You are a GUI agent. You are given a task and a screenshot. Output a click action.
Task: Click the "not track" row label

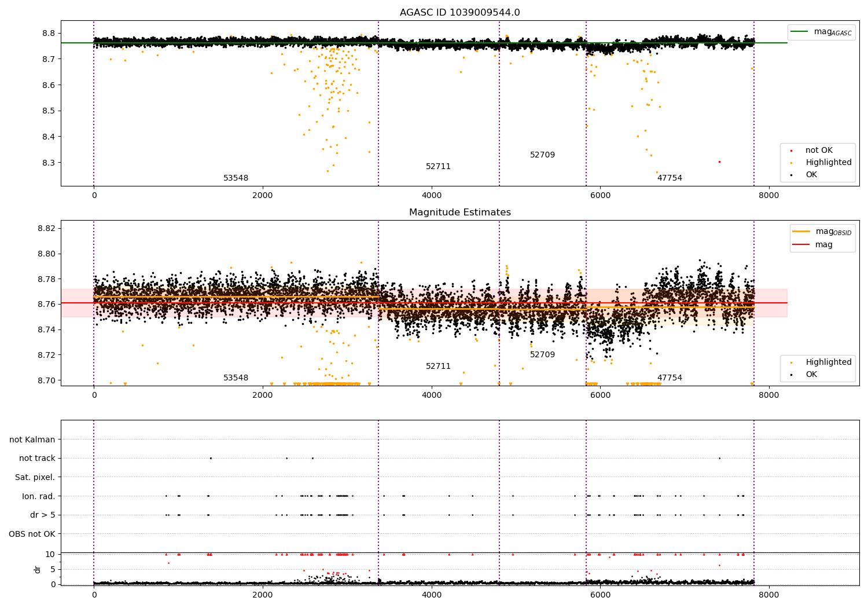point(37,459)
